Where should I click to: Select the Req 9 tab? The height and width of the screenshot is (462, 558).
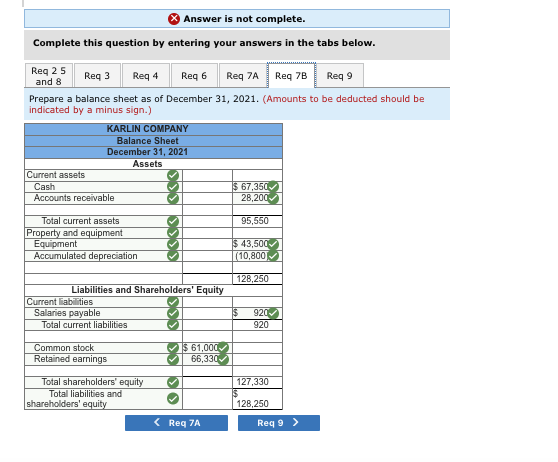(339, 75)
